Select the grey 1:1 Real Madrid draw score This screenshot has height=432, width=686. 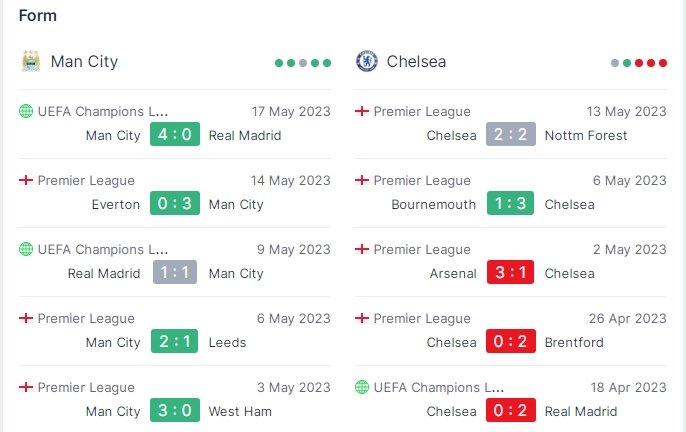point(175,272)
